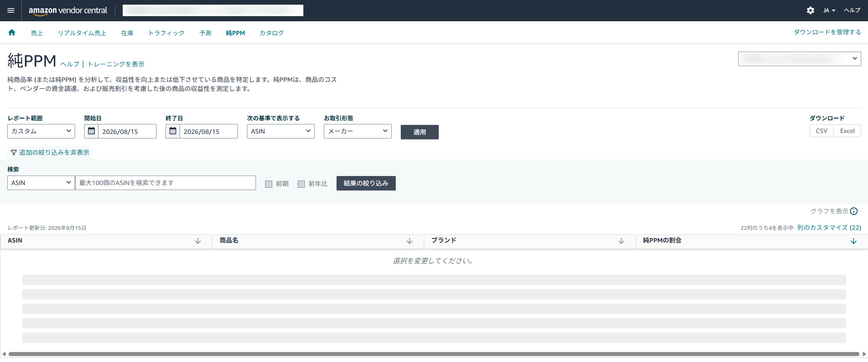
Task: Sort by ブランド column arrow
Action: tap(621, 241)
